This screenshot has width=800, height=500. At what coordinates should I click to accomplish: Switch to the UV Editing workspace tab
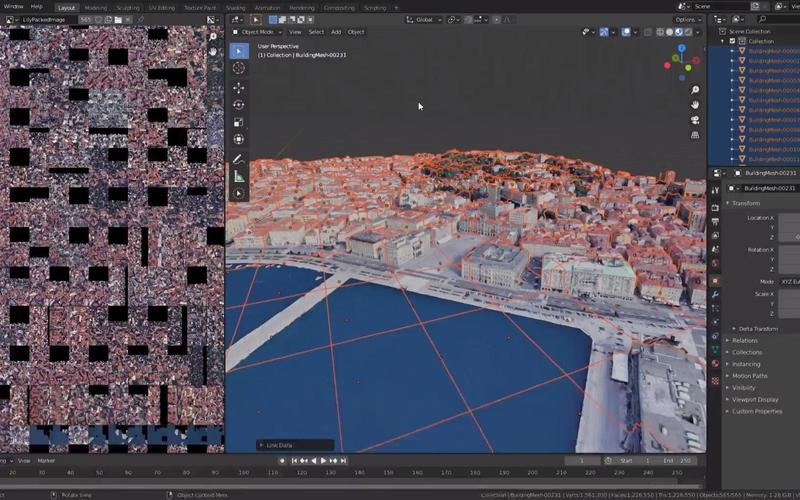pos(162,8)
